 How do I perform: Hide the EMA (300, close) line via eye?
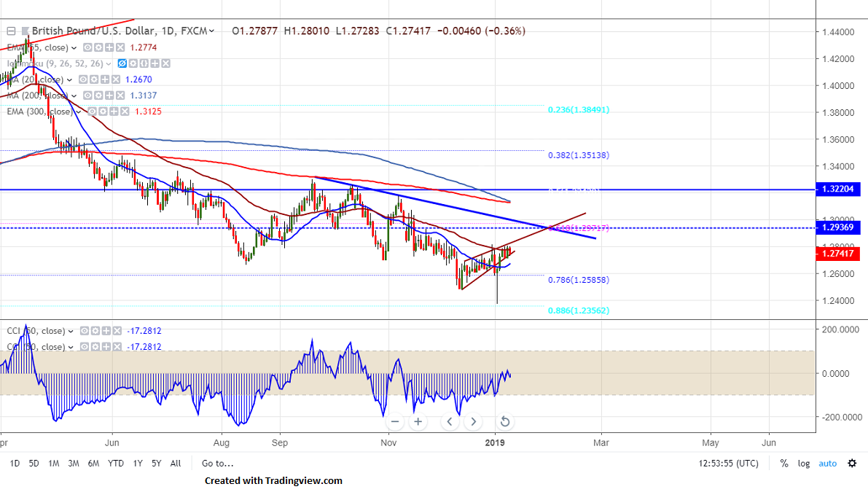(x=92, y=112)
